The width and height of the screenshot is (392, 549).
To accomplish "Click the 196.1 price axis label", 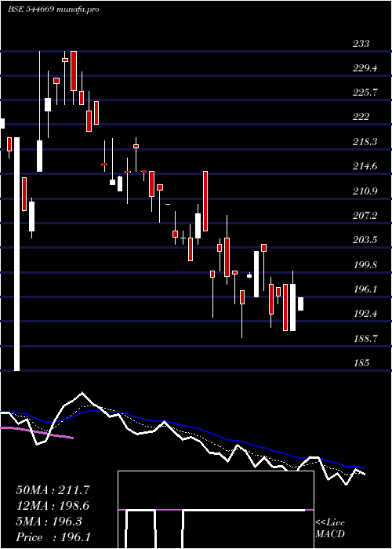I will pos(365,289).
